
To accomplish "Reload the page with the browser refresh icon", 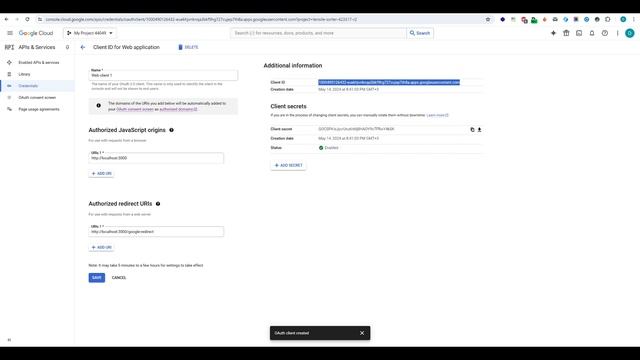I will click(x=27, y=19).
